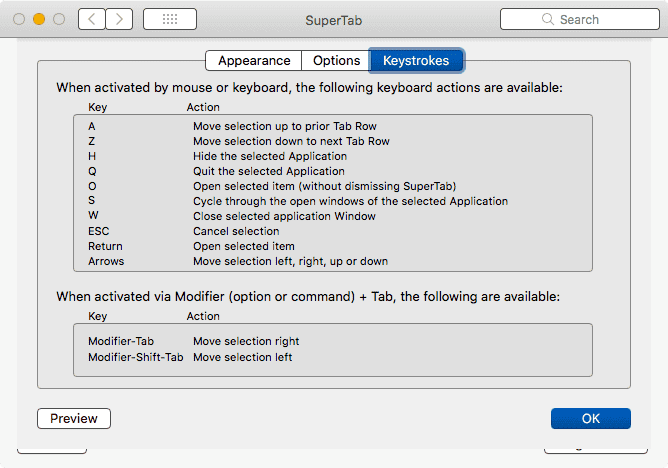Show all preferences grid icon
The width and height of the screenshot is (668, 468).
point(170,19)
